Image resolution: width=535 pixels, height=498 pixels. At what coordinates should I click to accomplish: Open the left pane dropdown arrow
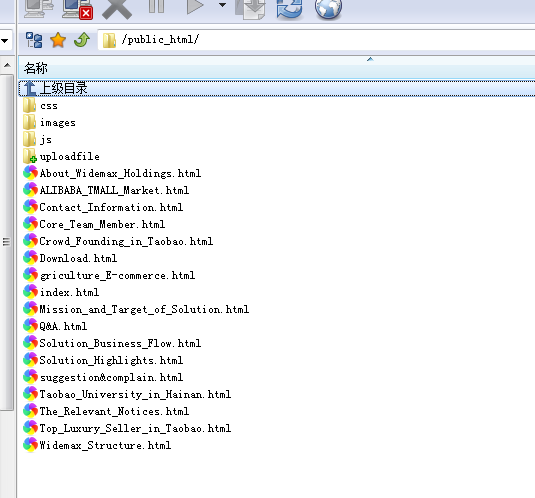coord(5,41)
